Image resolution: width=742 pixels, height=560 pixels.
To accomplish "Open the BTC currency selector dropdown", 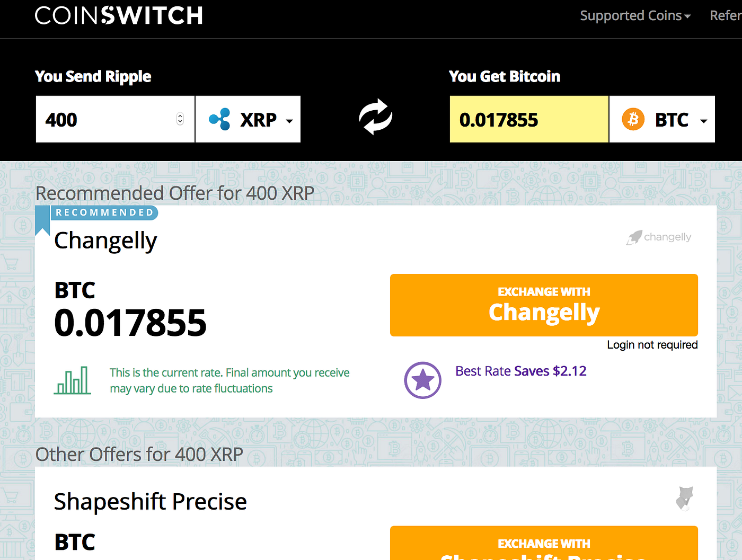I will 704,121.
